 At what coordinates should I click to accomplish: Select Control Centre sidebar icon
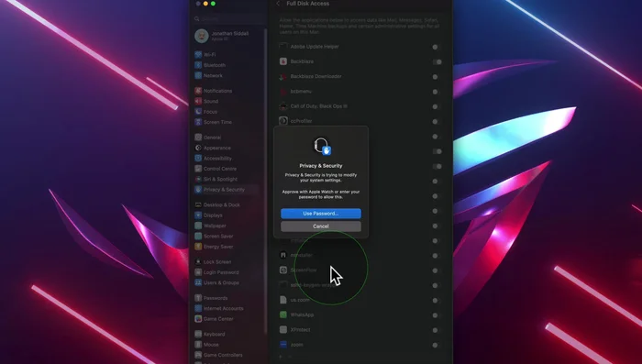click(x=198, y=169)
